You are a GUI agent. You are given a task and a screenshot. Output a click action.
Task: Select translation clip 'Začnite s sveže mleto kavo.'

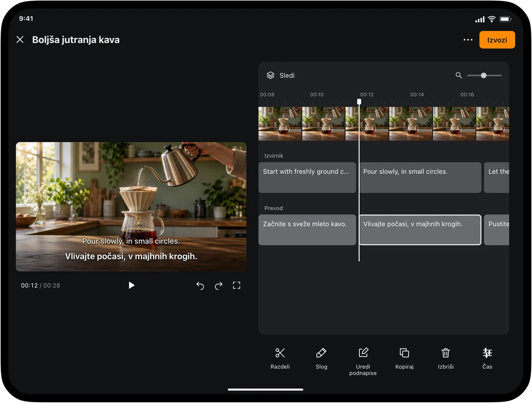[307, 230]
